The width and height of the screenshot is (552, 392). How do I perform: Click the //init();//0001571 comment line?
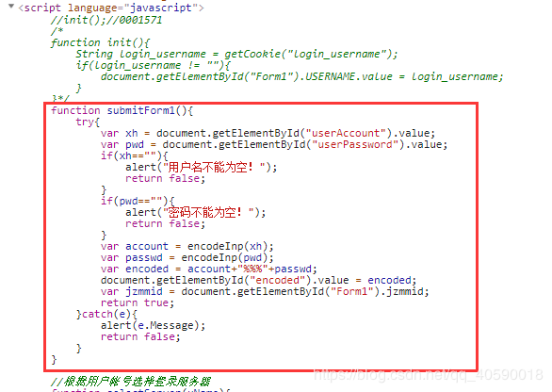106,20
